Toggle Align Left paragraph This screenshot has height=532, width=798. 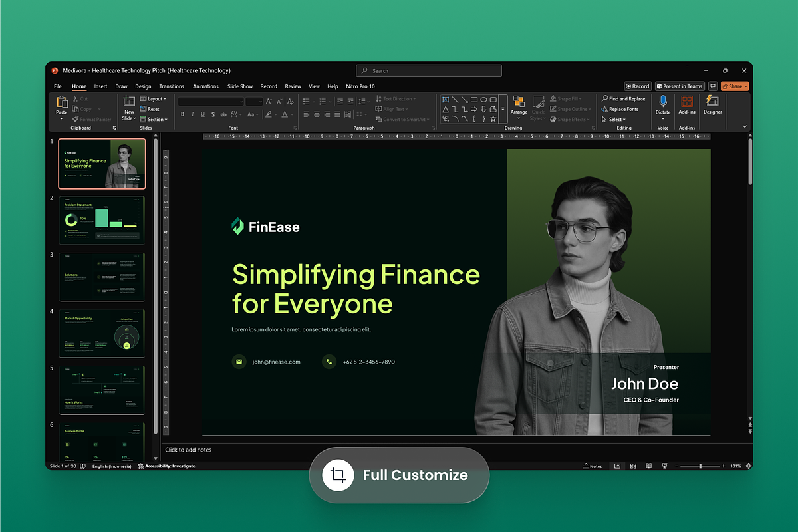(x=307, y=114)
